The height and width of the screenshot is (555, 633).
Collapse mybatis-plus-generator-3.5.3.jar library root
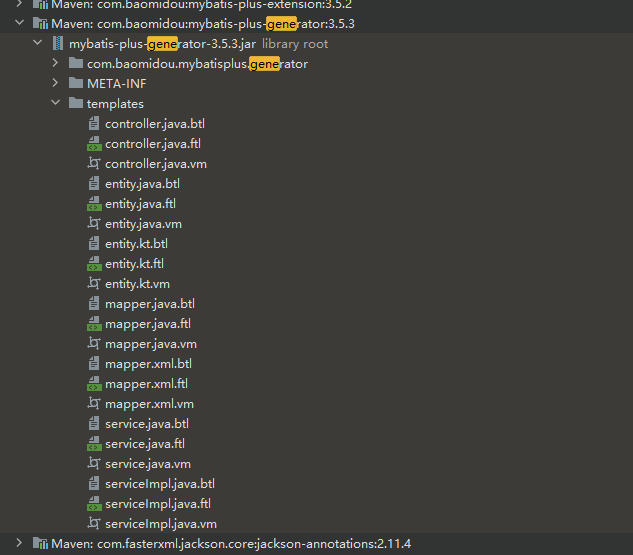[x=38, y=43]
